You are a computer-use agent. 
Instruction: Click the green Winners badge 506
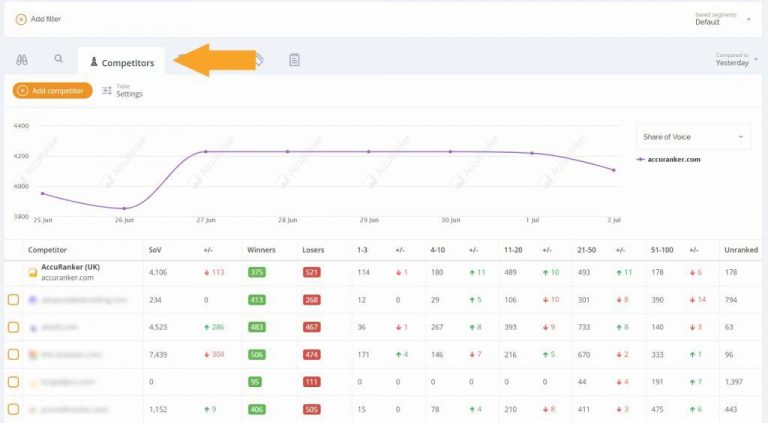pyautogui.click(x=257, y=354)
